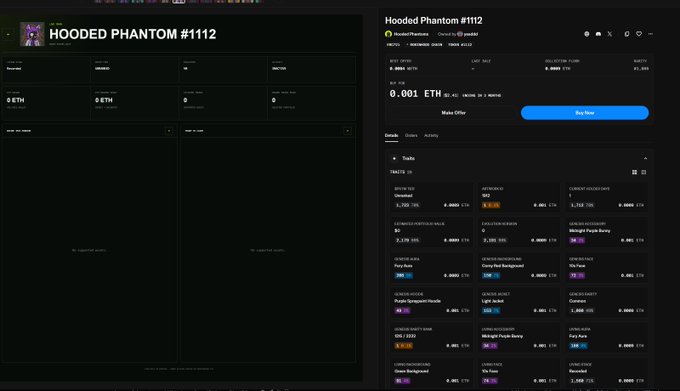Screen dimensions: 680x391
Task: Open the Hooded Phantoms collection link
Action: [411, 34]
